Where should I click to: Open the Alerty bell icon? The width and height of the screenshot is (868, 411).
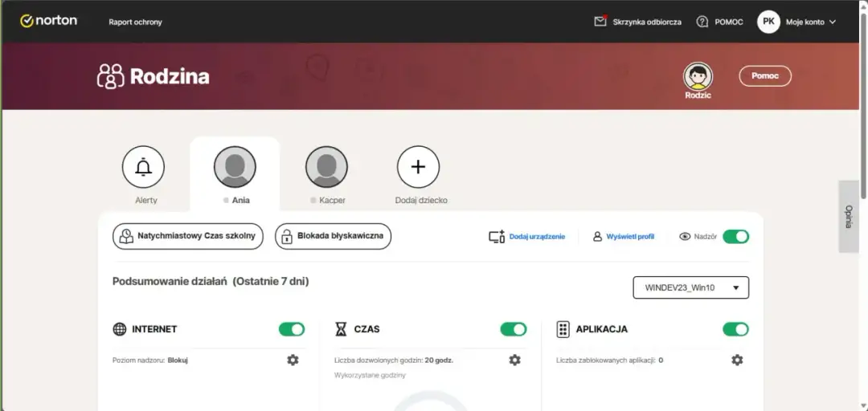coord(143,167)
